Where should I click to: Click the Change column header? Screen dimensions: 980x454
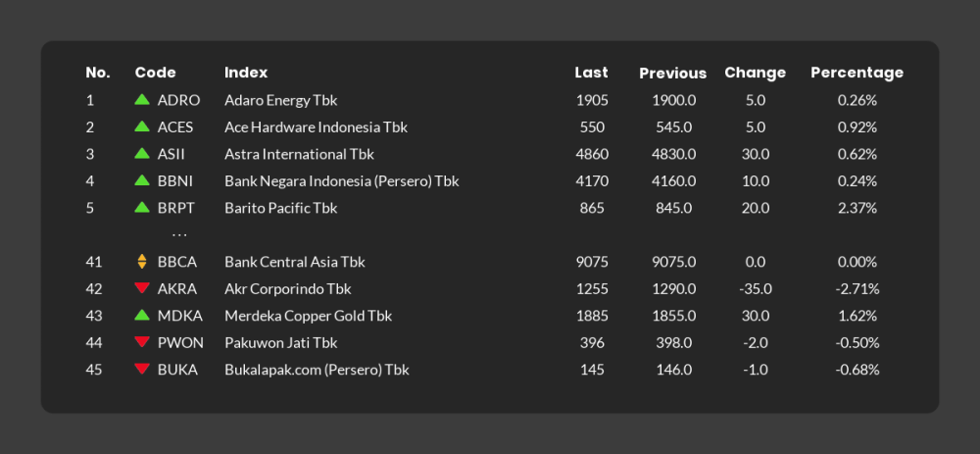[755, 73]
